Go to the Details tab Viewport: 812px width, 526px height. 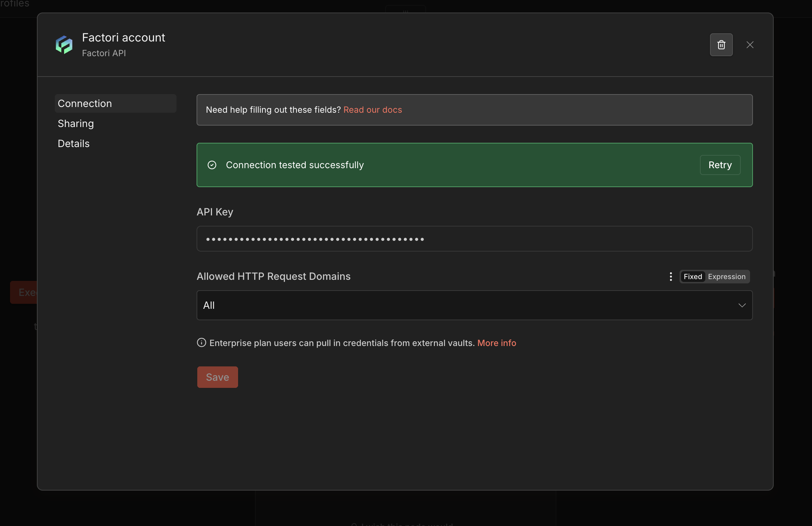[74, 143]
